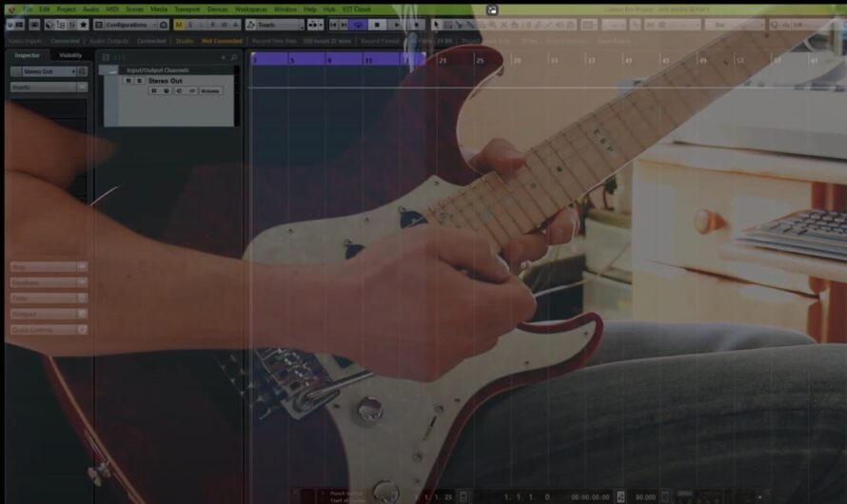
Task: Open the Devices menu
Action: 217,10
